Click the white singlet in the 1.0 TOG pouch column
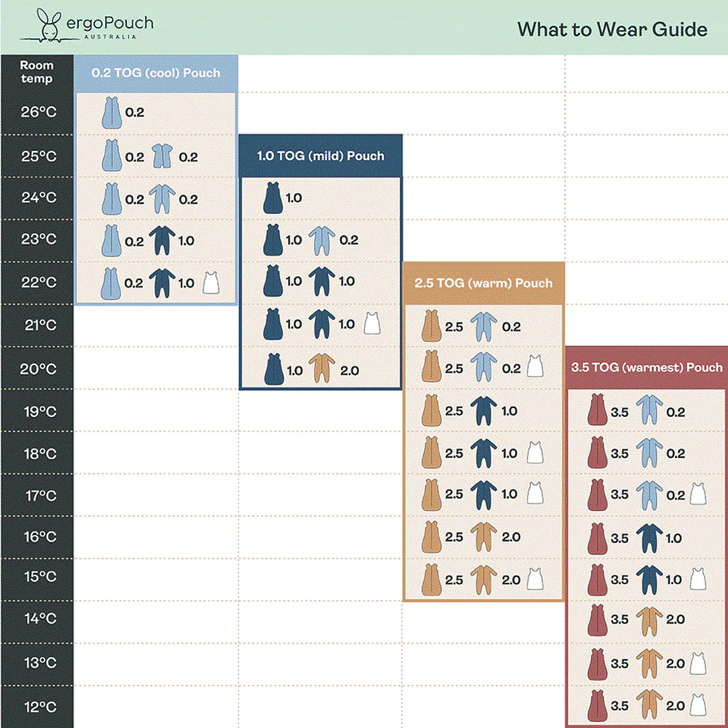This screenshot has width=728, height=728. pos(370,325)
